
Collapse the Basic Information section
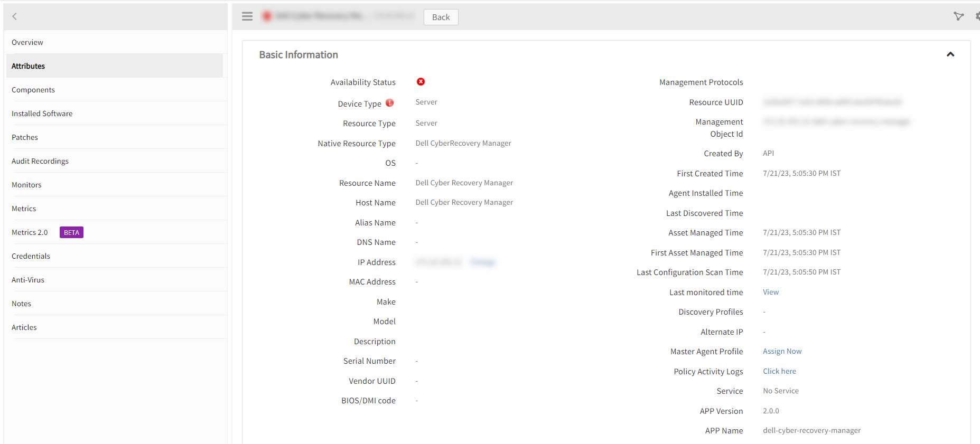pos(950,54)
